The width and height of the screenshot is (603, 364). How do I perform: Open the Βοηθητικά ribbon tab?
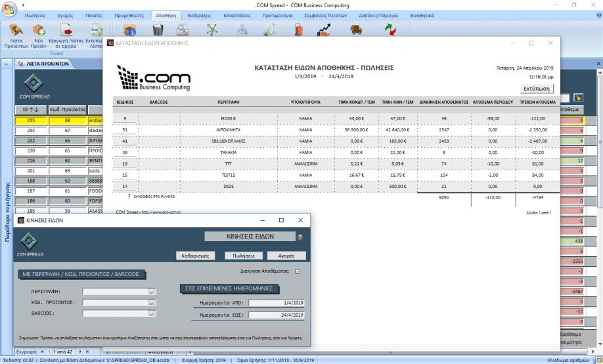422,16
